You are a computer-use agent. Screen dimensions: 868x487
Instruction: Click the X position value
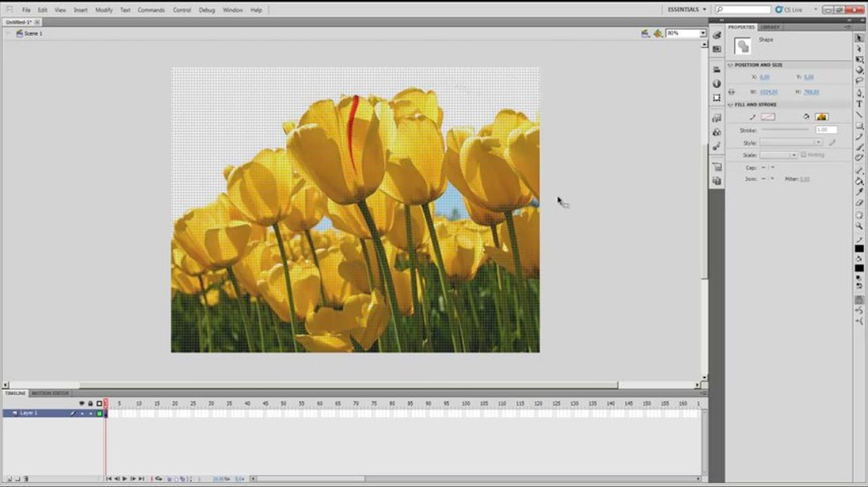point(764,77)
